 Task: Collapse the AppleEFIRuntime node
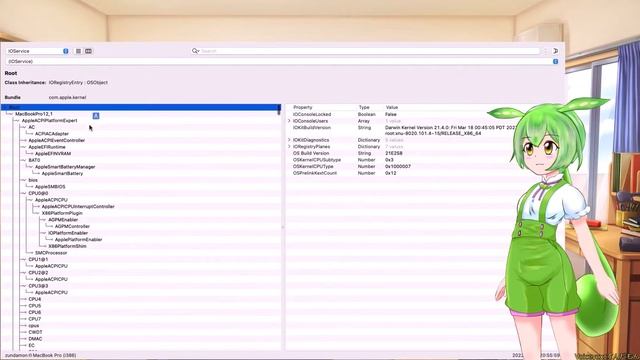click(x=24, y=147)
